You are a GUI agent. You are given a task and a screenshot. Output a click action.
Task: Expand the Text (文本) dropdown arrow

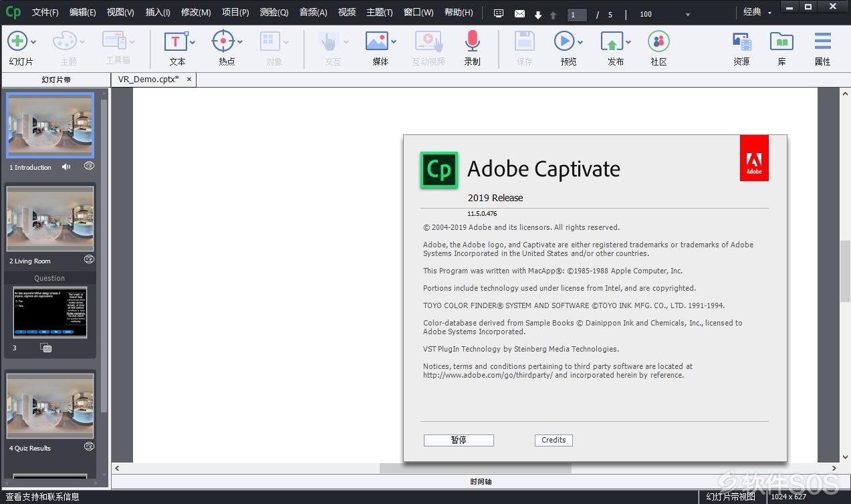[192, 42]
